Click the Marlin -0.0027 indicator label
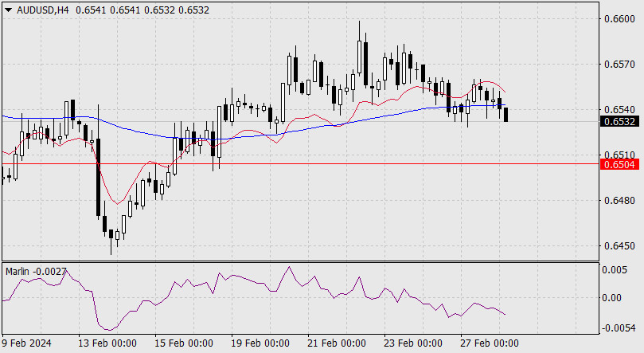 tap(36, 272)
